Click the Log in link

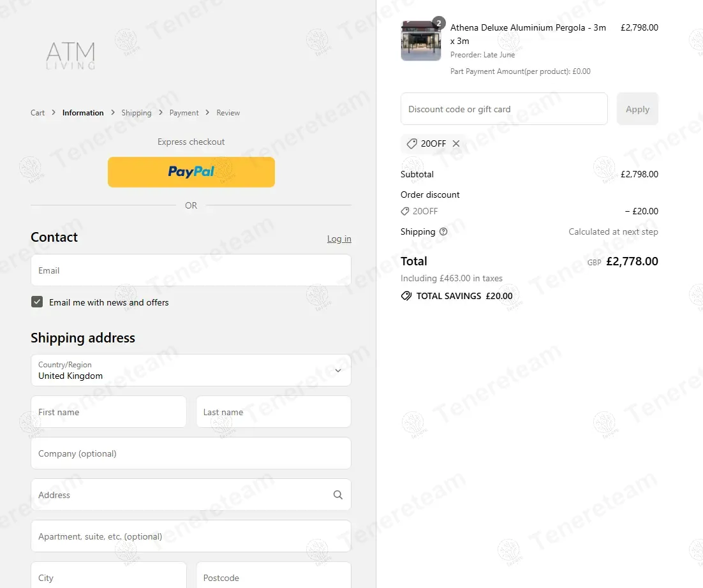coord(339,239)
